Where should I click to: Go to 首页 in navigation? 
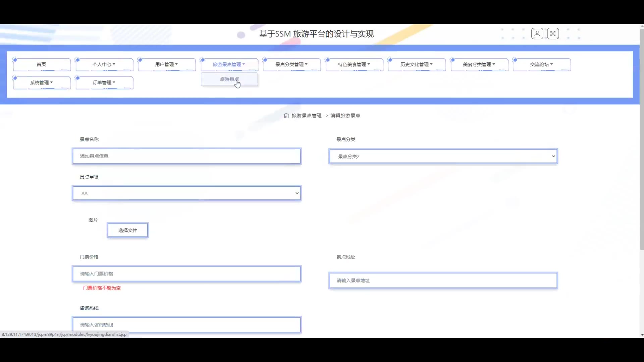[41, 64]
